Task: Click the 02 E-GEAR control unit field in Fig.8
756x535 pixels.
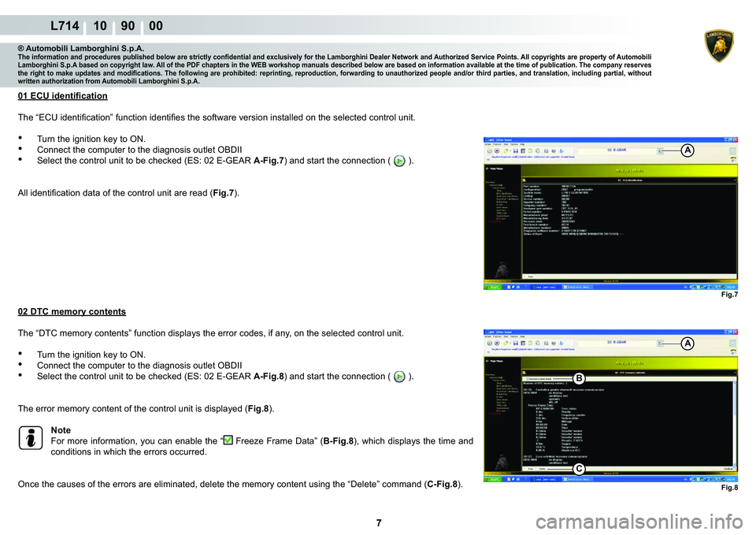Action: pos(617,343)
